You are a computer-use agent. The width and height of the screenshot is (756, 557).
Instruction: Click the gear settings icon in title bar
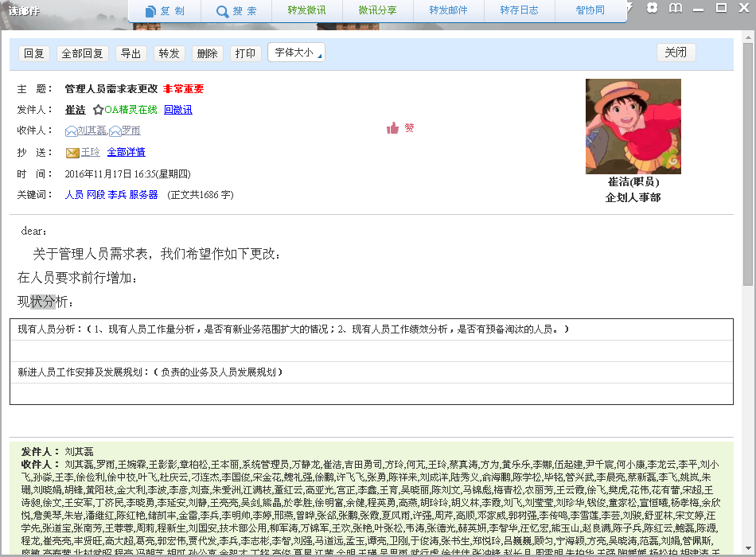coord(653,8)
